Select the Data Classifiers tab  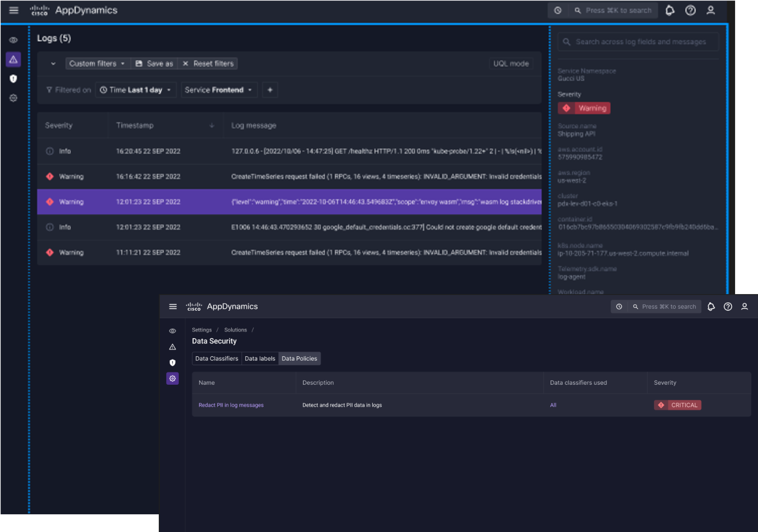217,358
